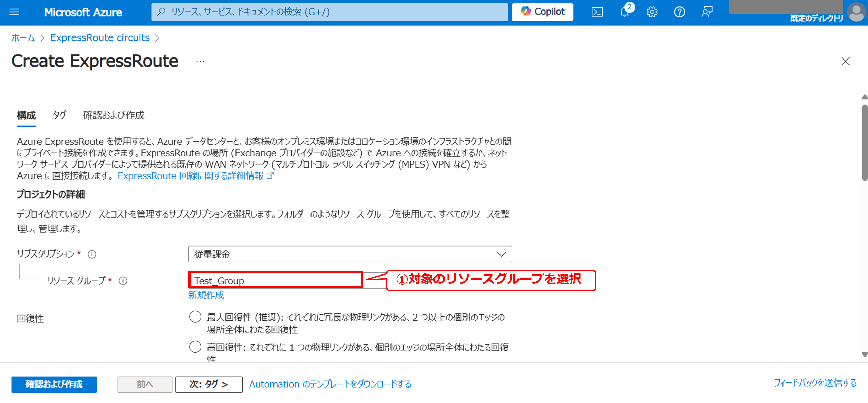Select the 最大回復性 (推奨) radio option
Image resolution: width=868 pixels, height=403 pixels.
click(x=195, y=317)
